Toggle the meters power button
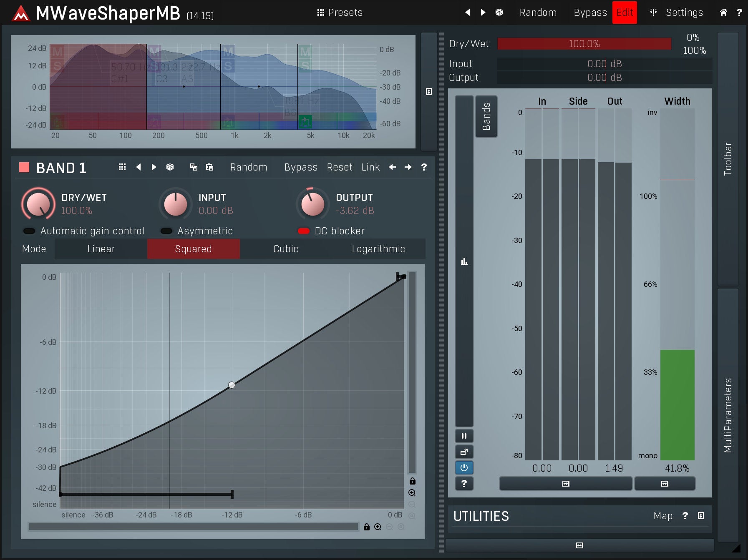Viewport: 748px width, 560px height. 464,468
